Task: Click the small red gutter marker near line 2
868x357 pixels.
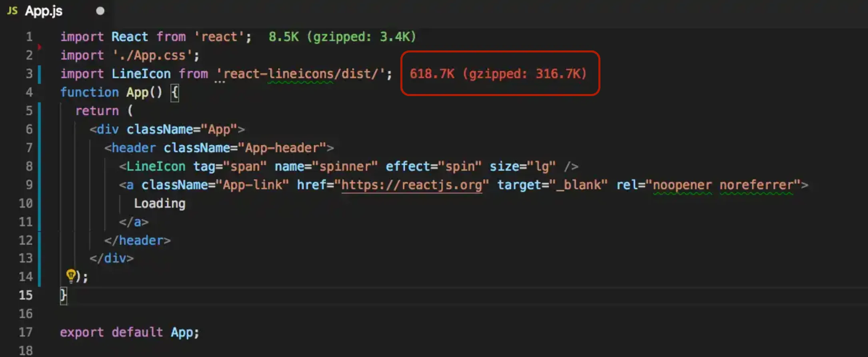Action: 39,47
